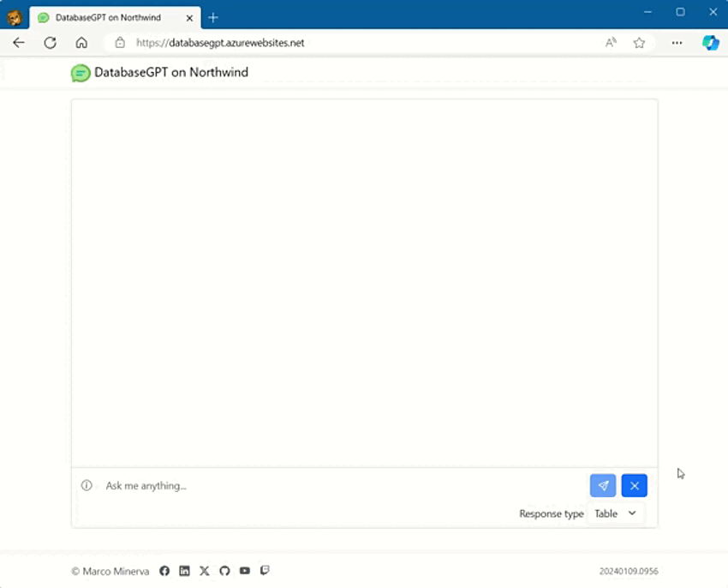Open the Copilot sidebar icon
Viewport: 728px width, 588px height.
(x=710, y=43)
